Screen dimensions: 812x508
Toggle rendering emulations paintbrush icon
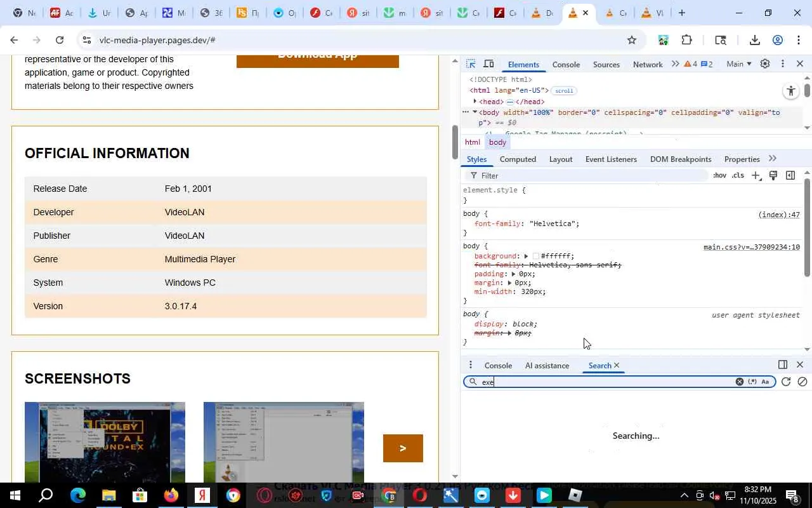click(773, 176)
